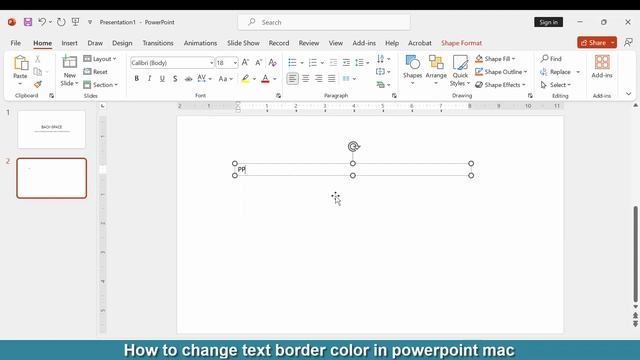The image size is (640, 360).
Task: Open the Change Case menu
Action: (x=225, y=78)
